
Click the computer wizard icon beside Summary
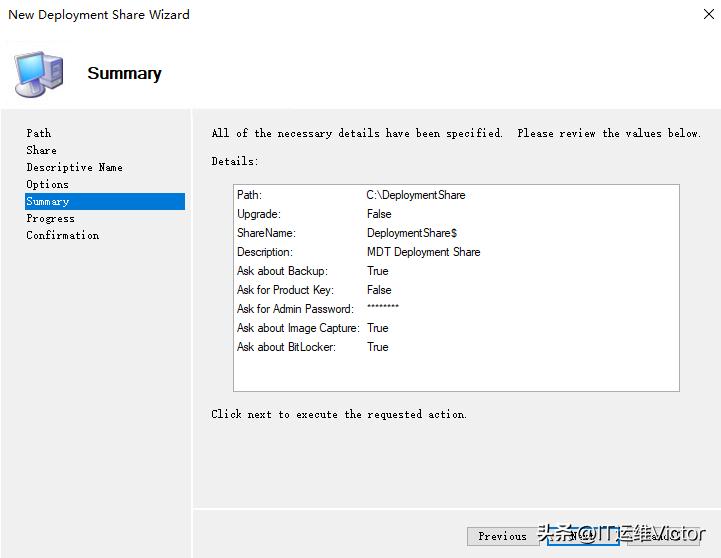39,74
